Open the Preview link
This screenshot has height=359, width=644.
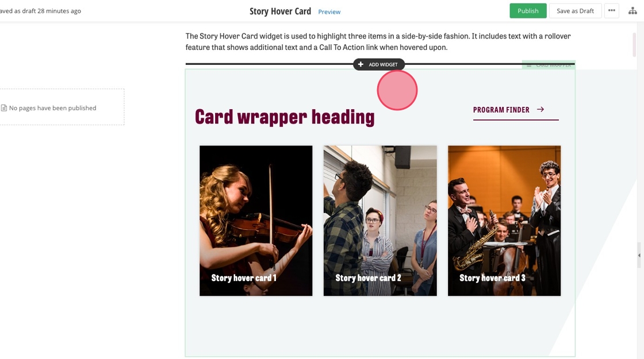tap(329, 12)
